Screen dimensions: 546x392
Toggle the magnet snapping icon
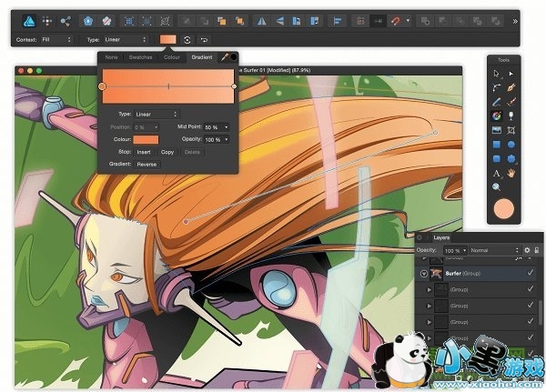pyautogui.click(x=396, y=20)
